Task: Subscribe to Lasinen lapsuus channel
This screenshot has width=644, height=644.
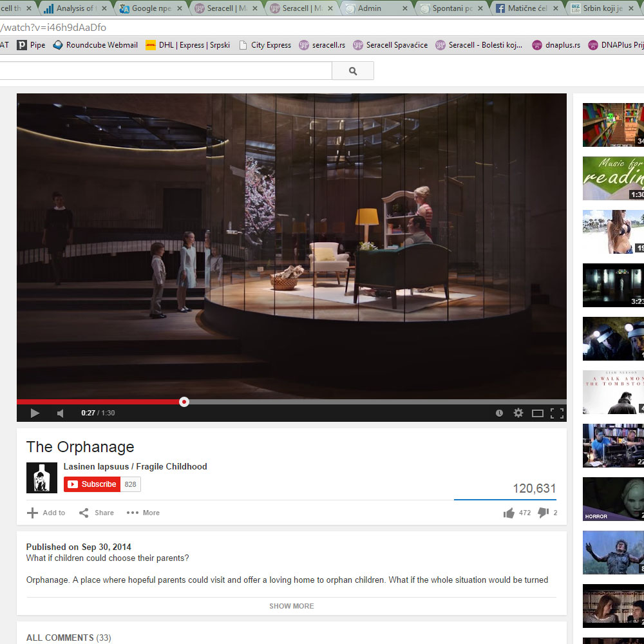Action: pyautogui.click(x=92, y=484)
